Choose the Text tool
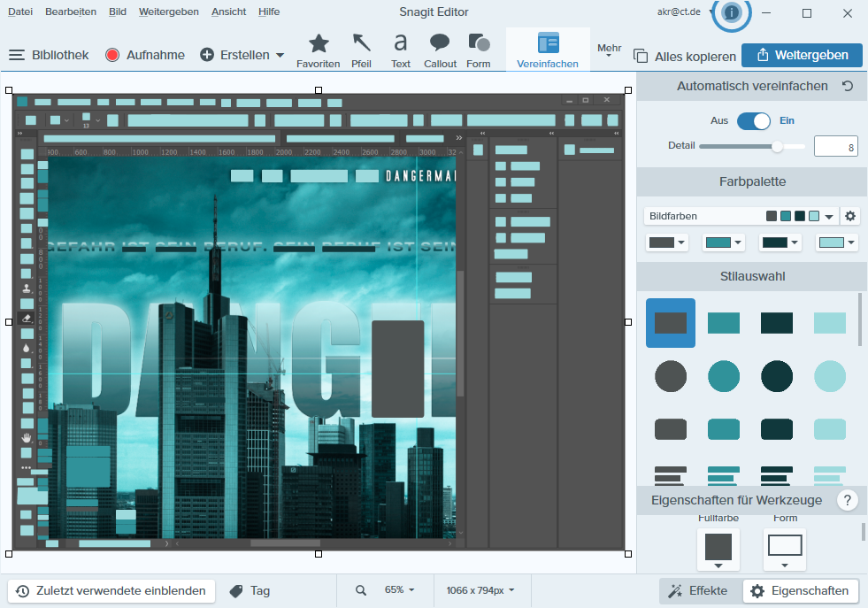The height and width of the screenshot is (608, 868). 401,49
